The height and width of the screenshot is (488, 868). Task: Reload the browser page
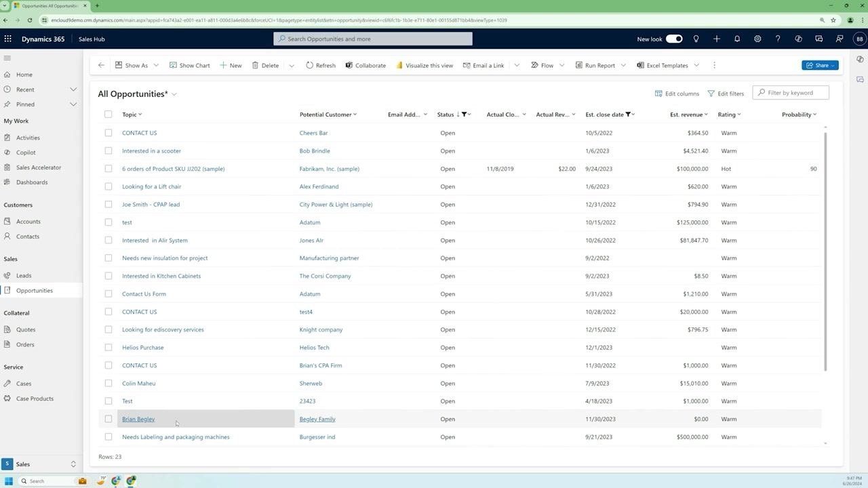29,20
